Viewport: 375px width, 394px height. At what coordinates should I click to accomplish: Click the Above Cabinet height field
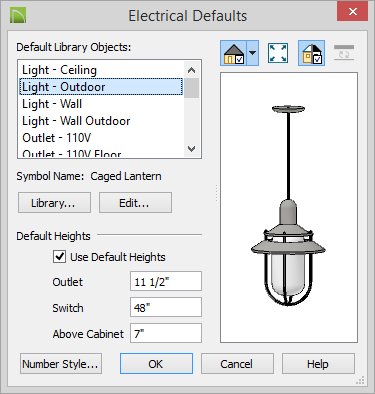click(x=166, y=333)
